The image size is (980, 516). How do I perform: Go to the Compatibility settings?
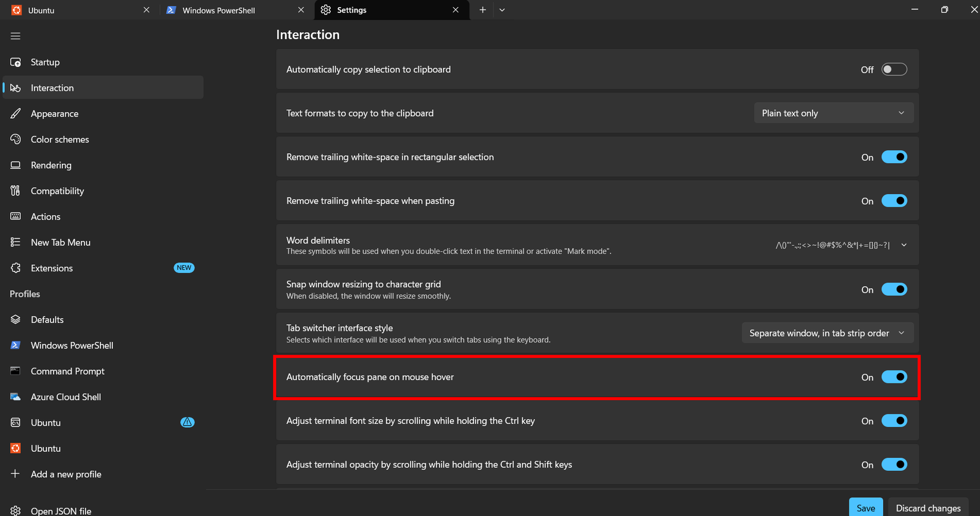coord(103,191)
